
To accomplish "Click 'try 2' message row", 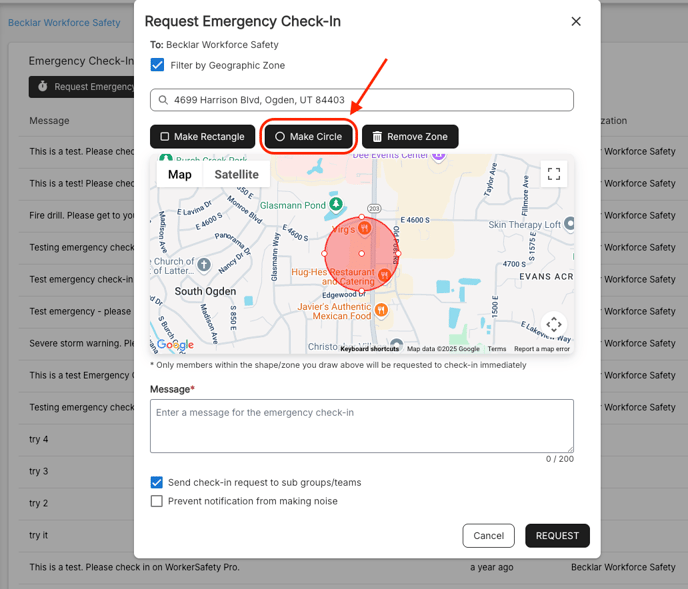I will (76, 503).
